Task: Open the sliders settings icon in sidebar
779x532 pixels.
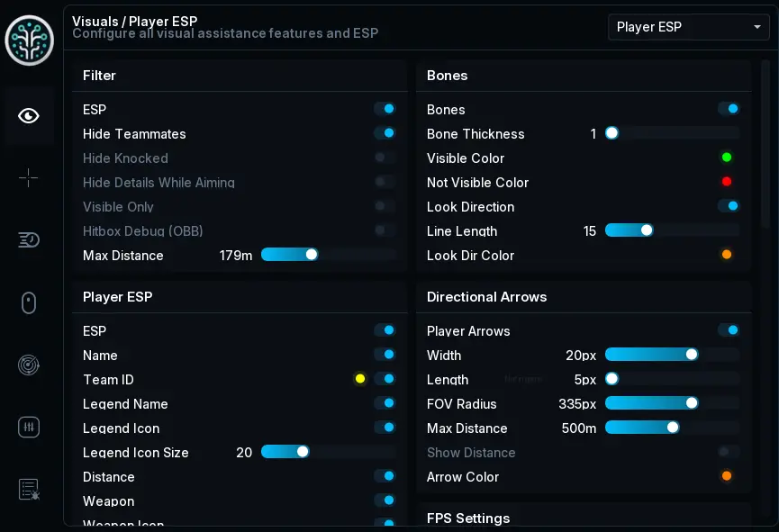Action: click(28, 428)
